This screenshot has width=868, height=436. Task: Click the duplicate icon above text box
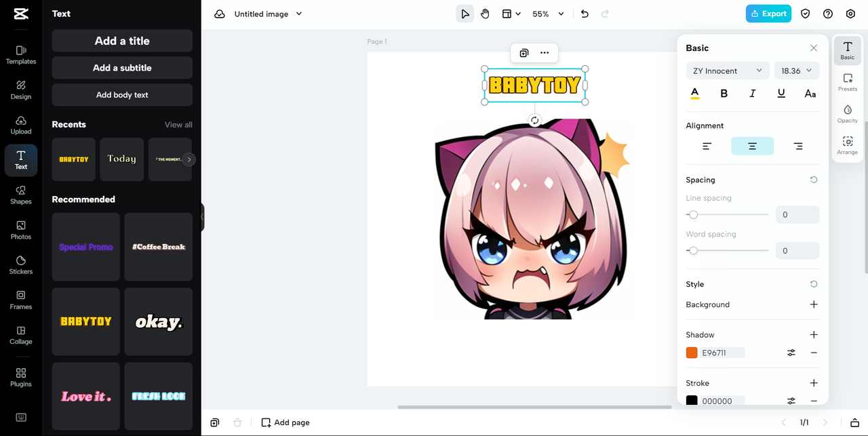click(x=524, y=53)
